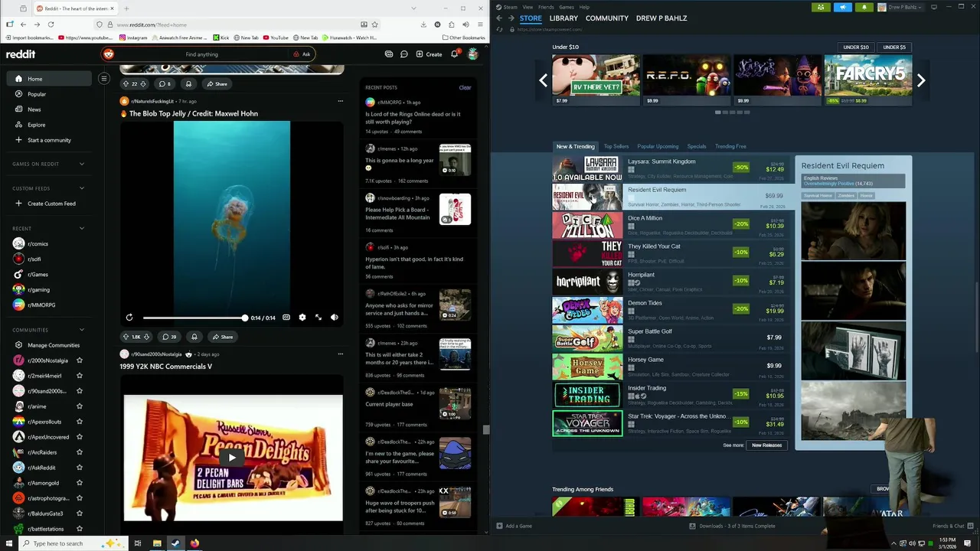The image size is (980, 551).
Task: Click the jellyfish video progress bar
Action: coord(194,318)
